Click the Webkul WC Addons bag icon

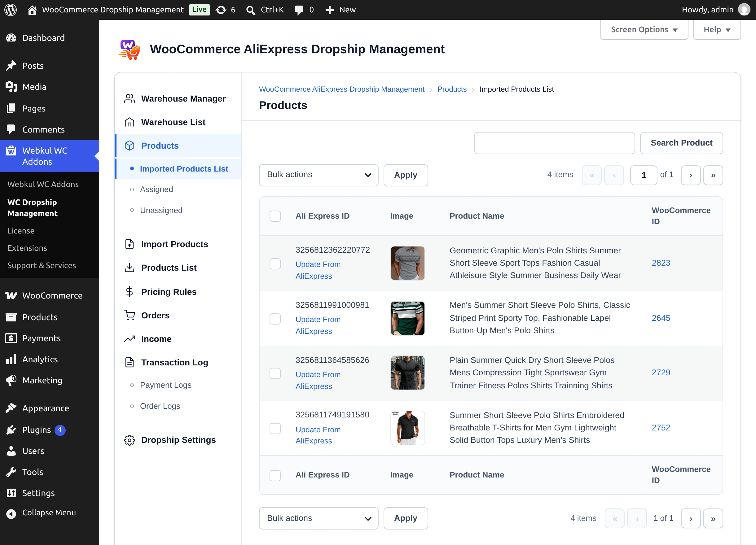(11, 151)
